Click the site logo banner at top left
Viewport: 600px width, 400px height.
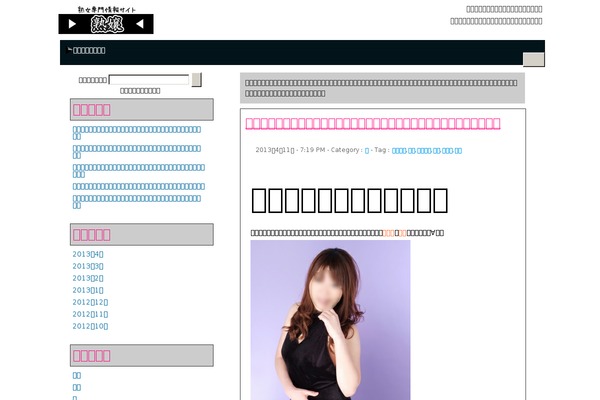click(x=106, y=20)
